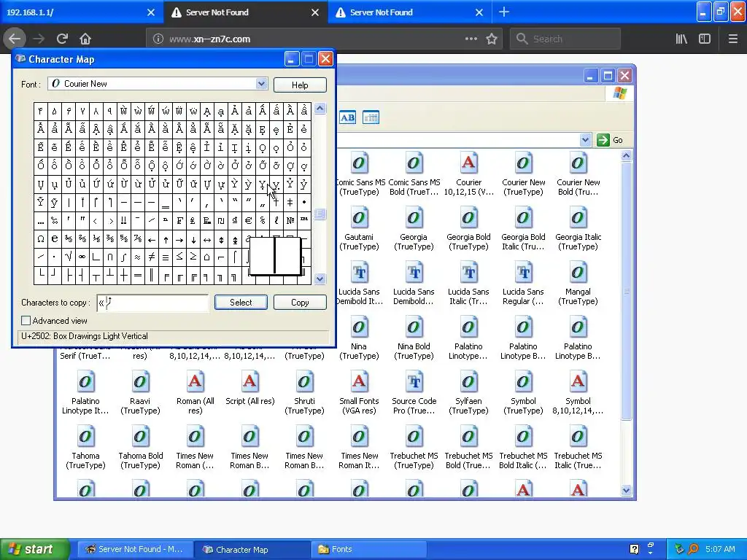Close the first Server Not Found tab
Screen dimensions: 747x560
click(315, 12)
